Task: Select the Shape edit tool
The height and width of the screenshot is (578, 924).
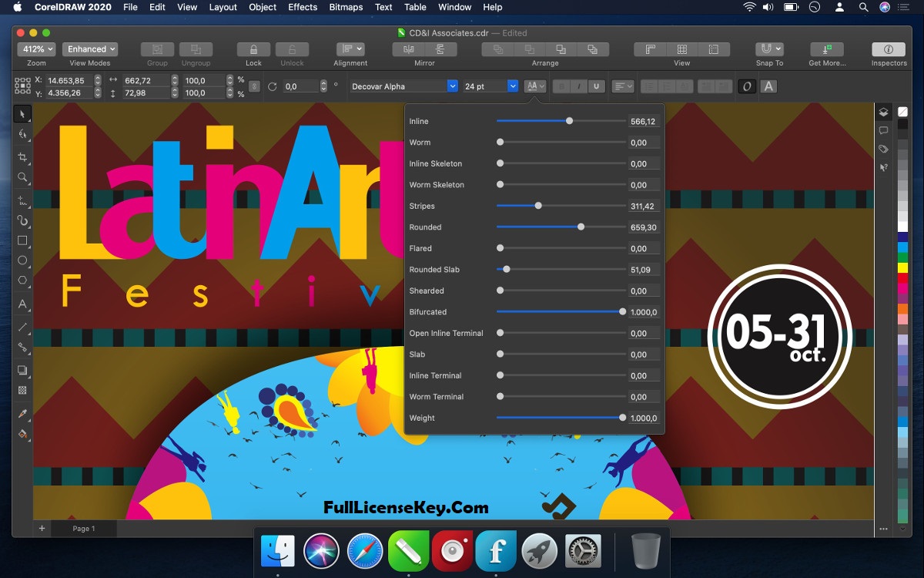Action: click(22, 134)
